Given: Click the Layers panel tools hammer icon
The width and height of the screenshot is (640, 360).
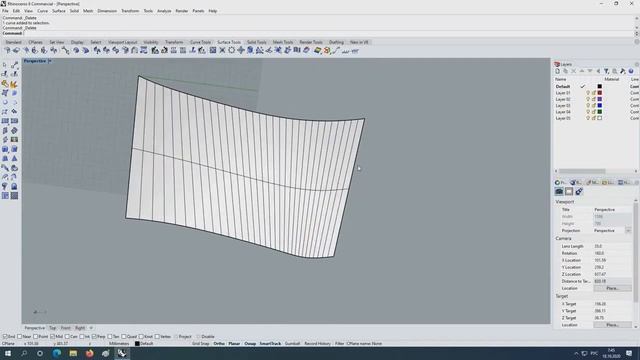Looking at the screenshot, I should tap(623, 71).
